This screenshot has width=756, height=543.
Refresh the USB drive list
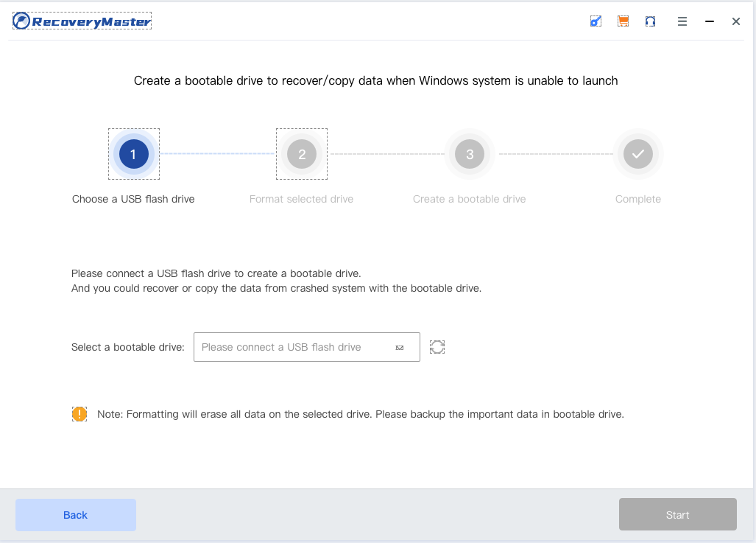point(437,347)
